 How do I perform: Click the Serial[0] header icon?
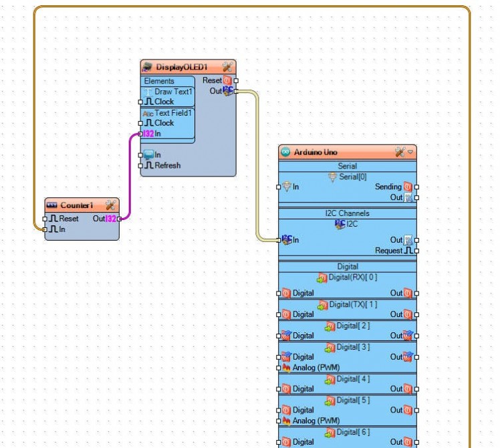(333, 177)
